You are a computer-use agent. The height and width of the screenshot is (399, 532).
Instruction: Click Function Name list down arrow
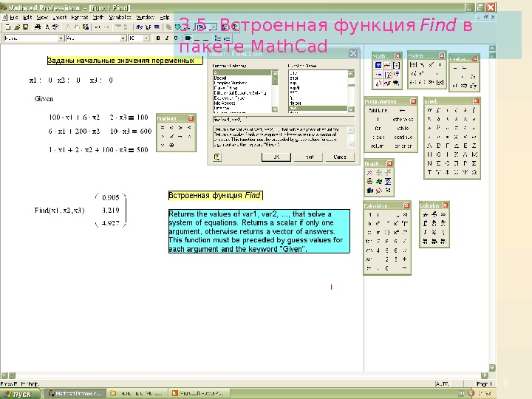point(351,109)
